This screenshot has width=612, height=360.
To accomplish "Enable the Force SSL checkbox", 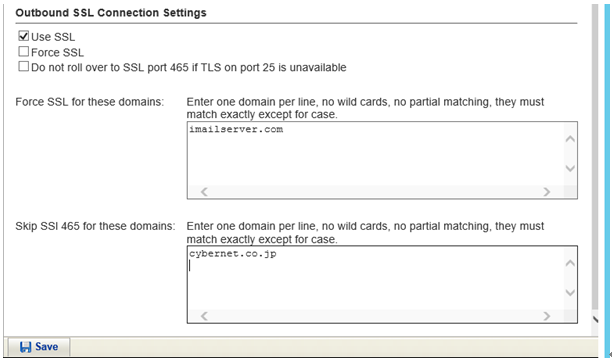I will (23, 51).
